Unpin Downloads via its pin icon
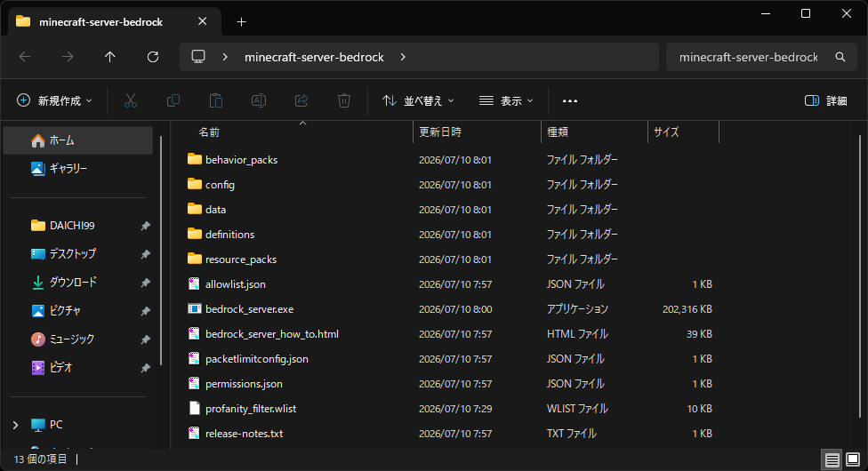The image size is (868, 471). (145, 283)
